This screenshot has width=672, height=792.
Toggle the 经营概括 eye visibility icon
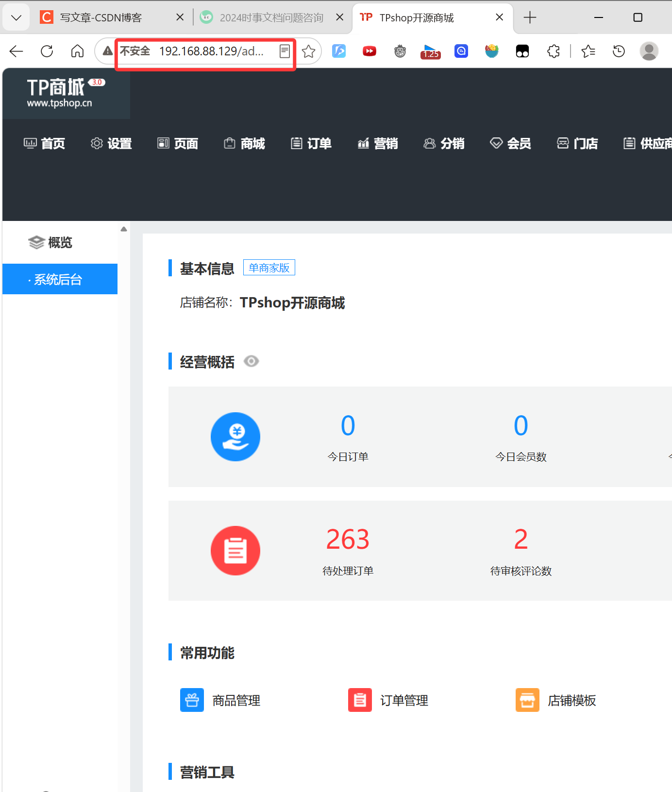[251, 361]
